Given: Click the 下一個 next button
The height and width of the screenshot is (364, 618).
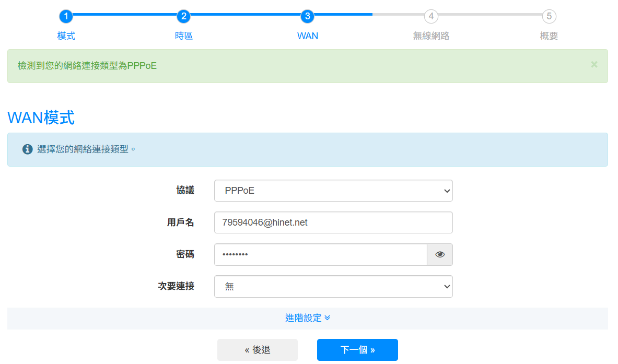Looking at the screenshot, I should click(357, 350).
